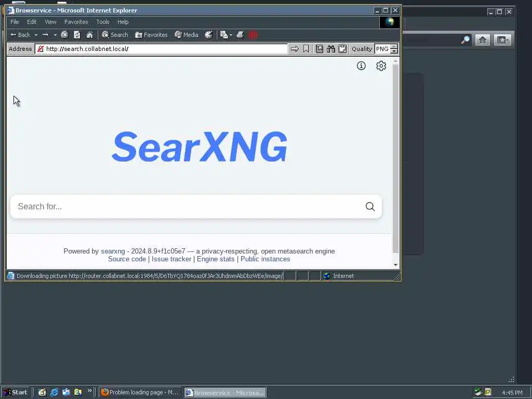
Task: Click the bookmark icon next to Go arrow
Action: click(306, 49)
